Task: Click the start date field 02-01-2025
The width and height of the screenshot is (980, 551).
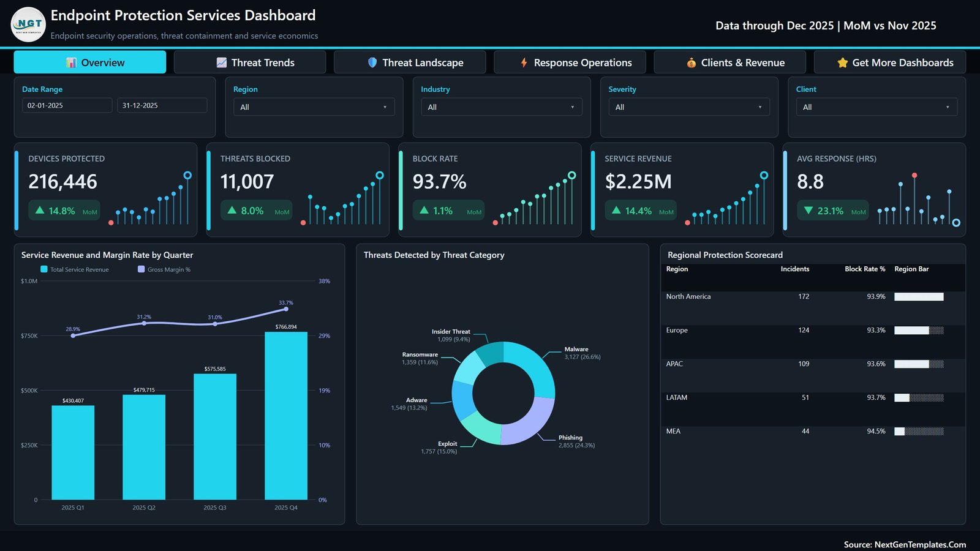Action: [67, 105]
